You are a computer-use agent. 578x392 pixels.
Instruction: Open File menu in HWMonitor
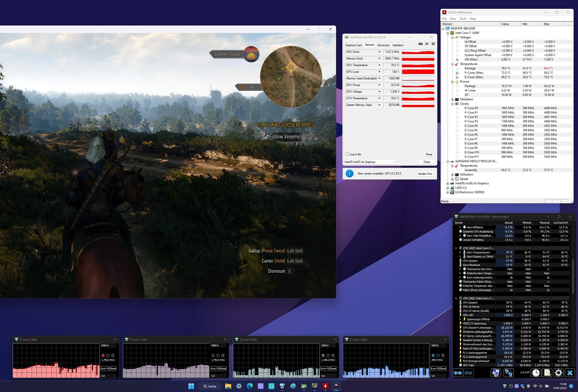pyautogui.click(x=444, y=19)
